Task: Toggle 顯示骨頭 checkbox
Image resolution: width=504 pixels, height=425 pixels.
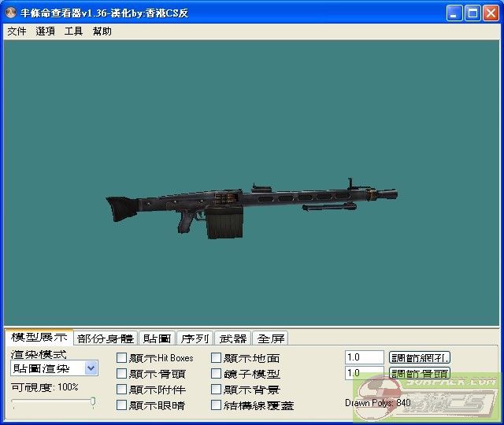Action: [x=121, y=374]
